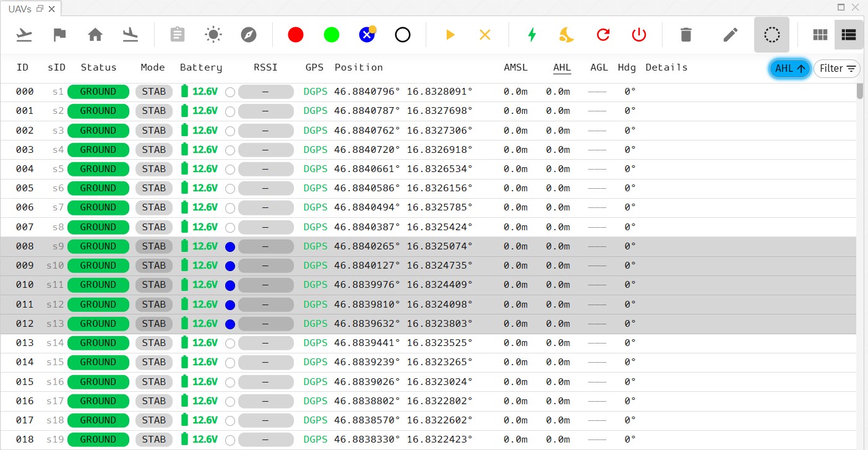Image resolution: width=868 pixels, height=450 pixels.
Task: Open the clipboard properties icon
Action: [x=178, y=35]
